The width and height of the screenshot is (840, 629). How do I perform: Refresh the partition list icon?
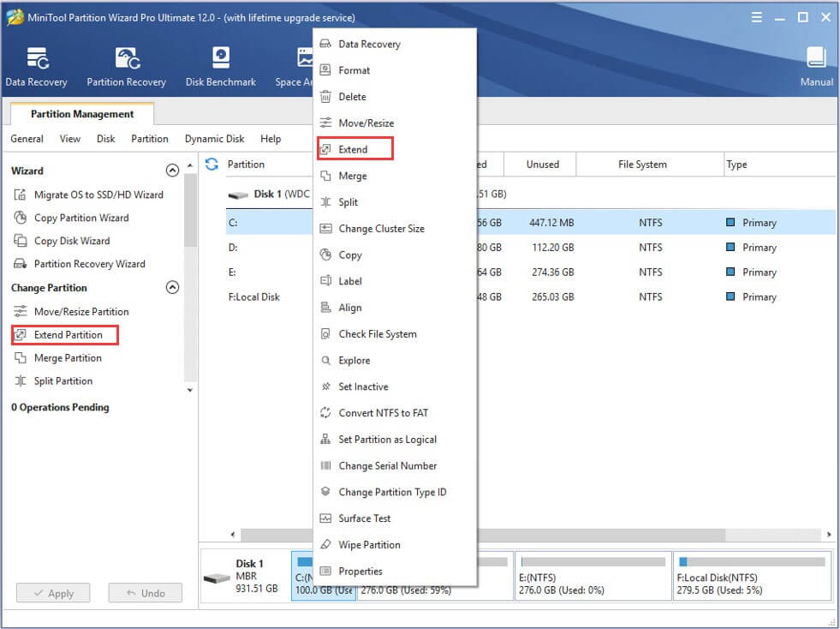(x=211, y=164)
